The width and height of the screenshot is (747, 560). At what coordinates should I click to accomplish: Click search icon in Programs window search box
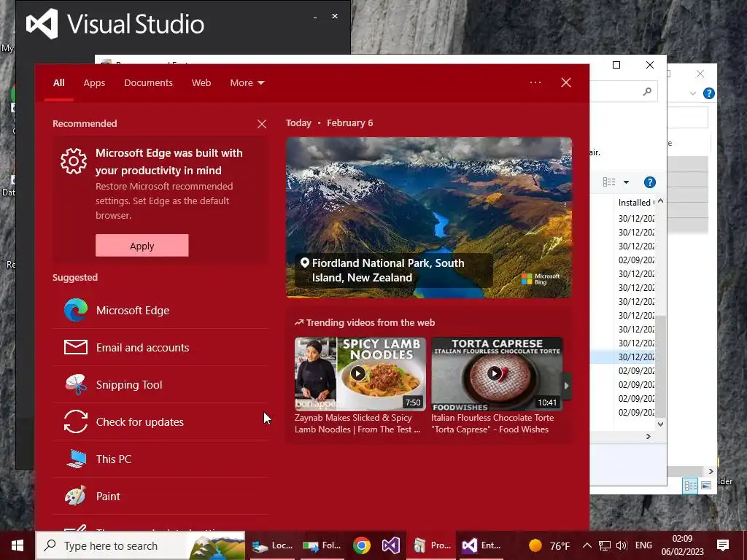point(647,91)
